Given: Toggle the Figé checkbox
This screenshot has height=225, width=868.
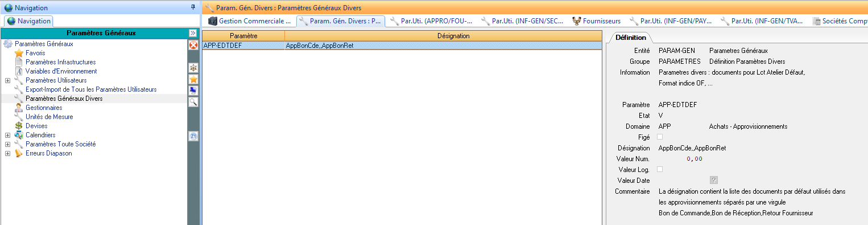Looking at the screenshot, I should coord(660,137).
